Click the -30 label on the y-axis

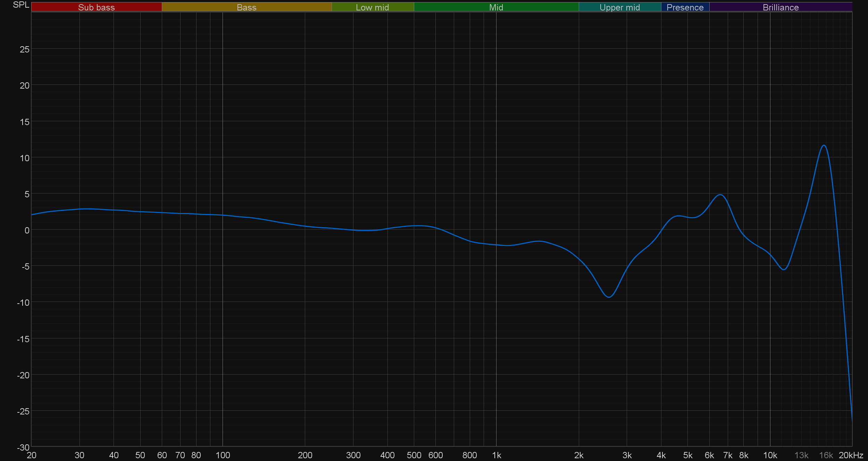[x=23, y=447]
